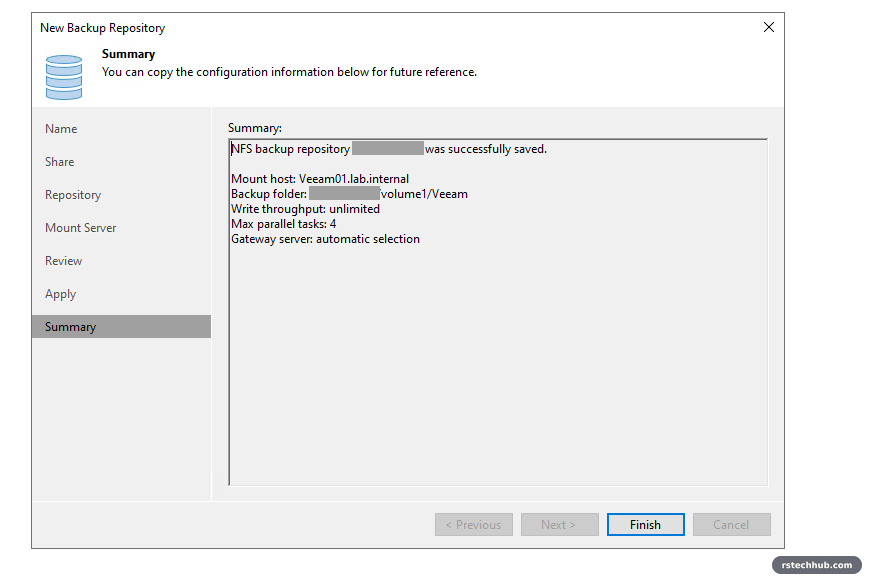Screen dimensions: 870x582
Task: Close the New Backup Repository dialog
Action: pos(768,27)
